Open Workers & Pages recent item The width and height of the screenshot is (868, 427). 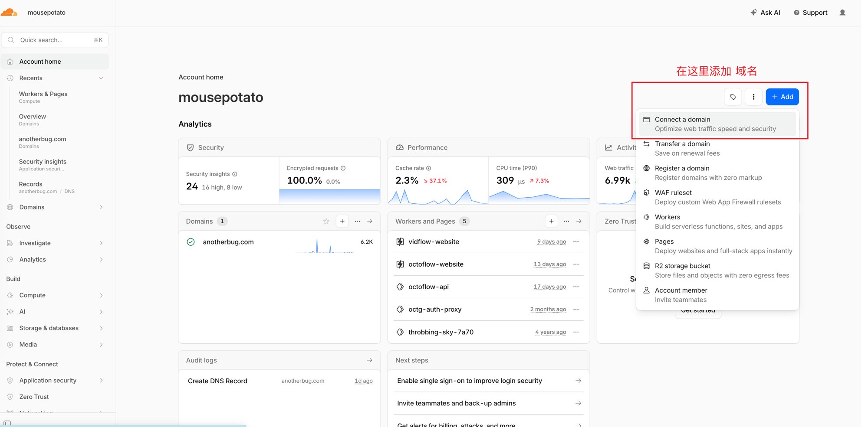(x=43, y=97)
